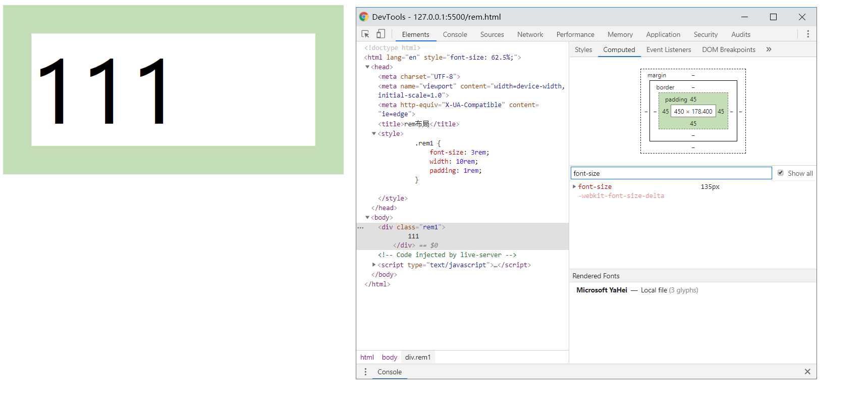868x398 pixels.
Task: Click the closing /head tag row
Action: (384, 208)
